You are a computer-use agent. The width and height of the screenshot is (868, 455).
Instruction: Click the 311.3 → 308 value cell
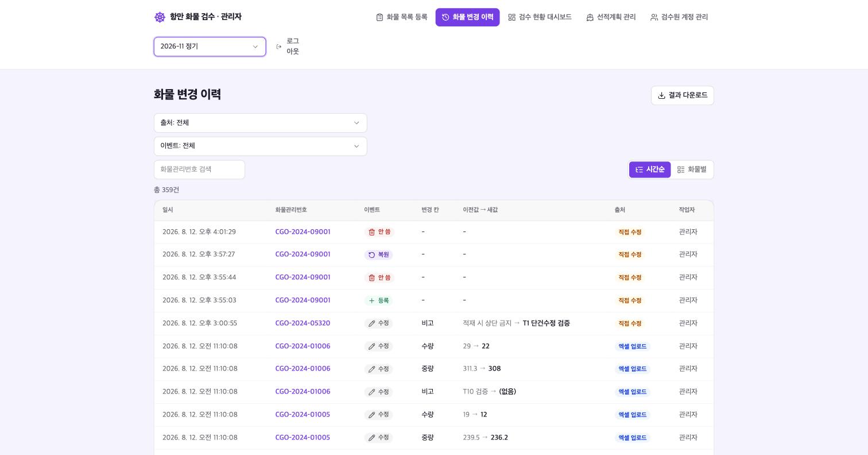482,369
